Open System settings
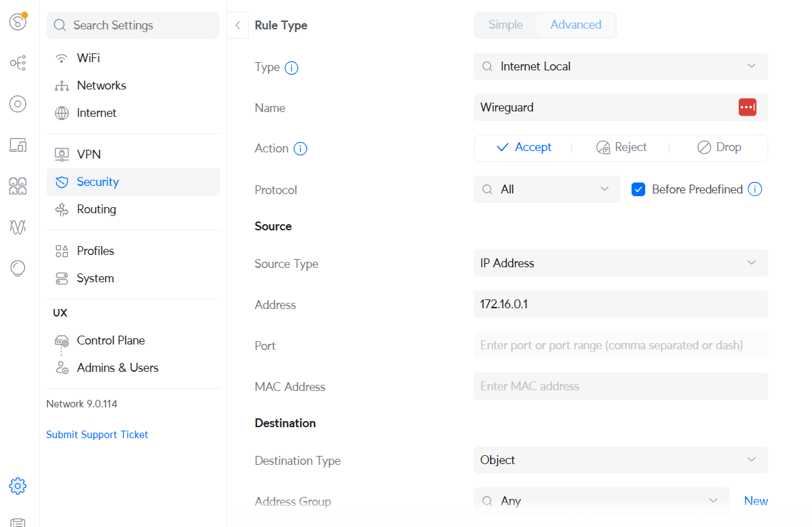This screenshot has height=527, width=812. 133,278
